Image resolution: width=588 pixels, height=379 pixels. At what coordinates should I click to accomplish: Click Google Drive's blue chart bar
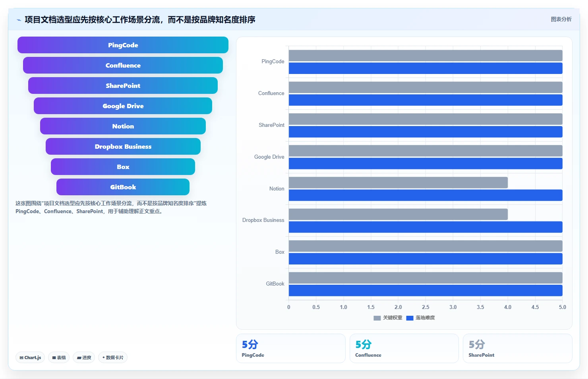[x=426, y=163]
